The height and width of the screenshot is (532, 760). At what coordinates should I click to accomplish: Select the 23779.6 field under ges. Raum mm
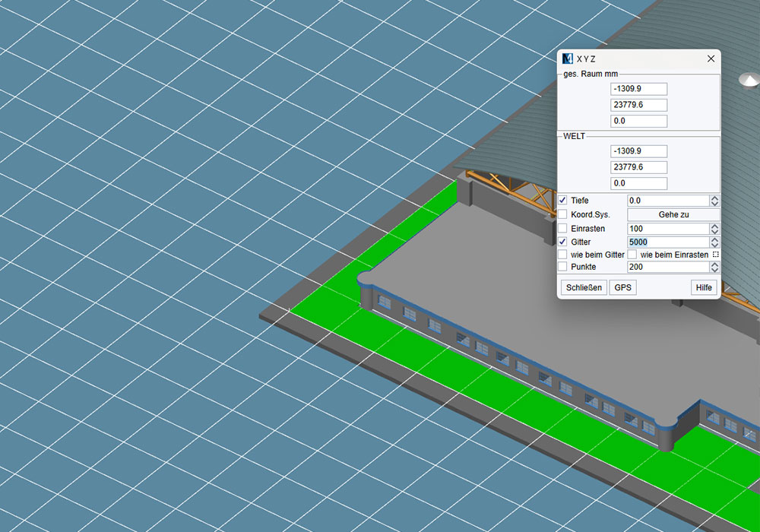click(x=639, y=105)
